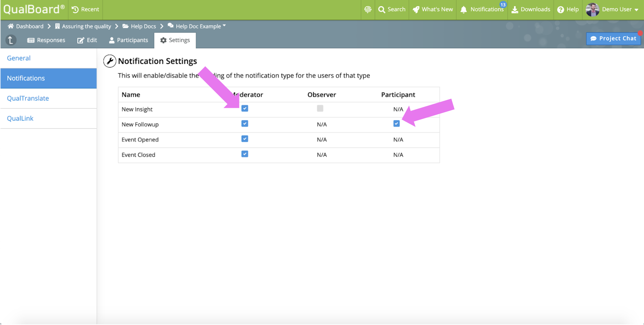
Task: Click the Edit pencil icon
Action: [x=80, y=40]
